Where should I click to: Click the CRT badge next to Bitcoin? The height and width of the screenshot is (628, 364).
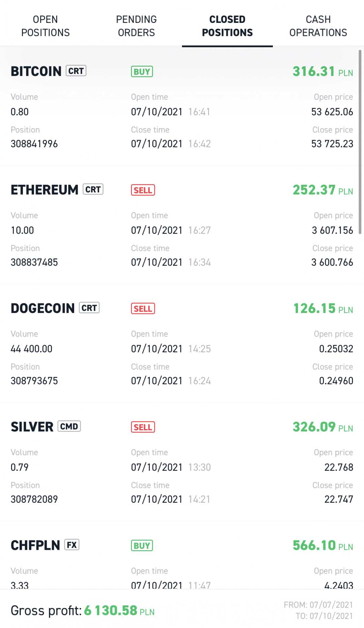point(76,71)
